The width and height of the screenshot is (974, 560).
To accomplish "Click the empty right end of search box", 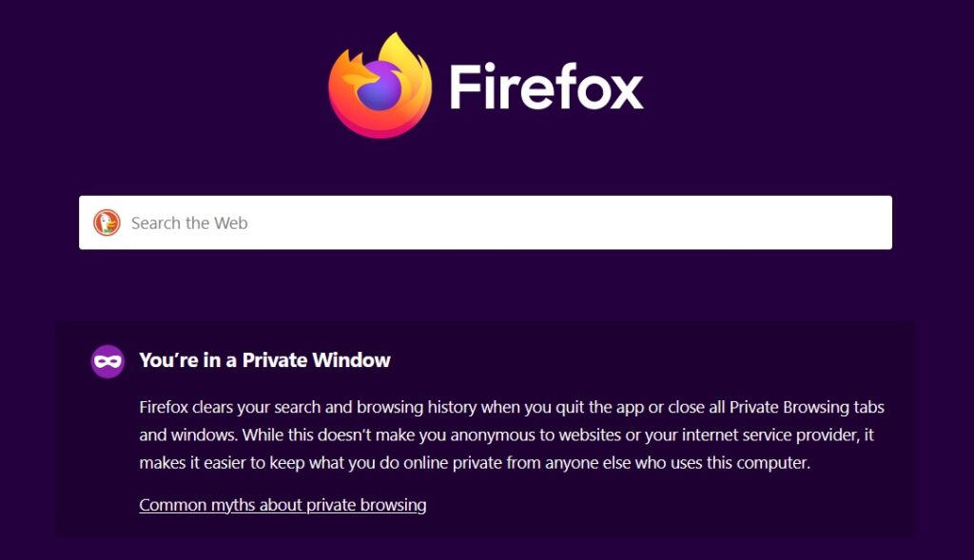I will 837,222.
